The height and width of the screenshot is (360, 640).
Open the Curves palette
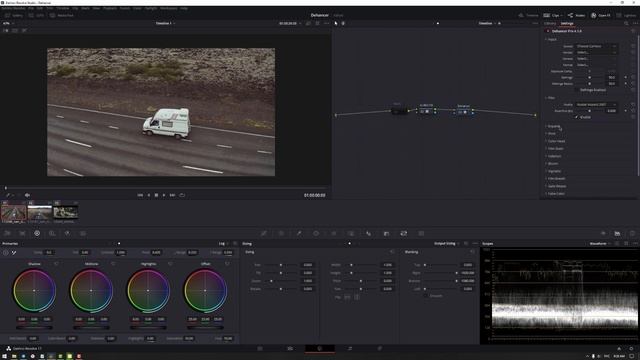264,233
